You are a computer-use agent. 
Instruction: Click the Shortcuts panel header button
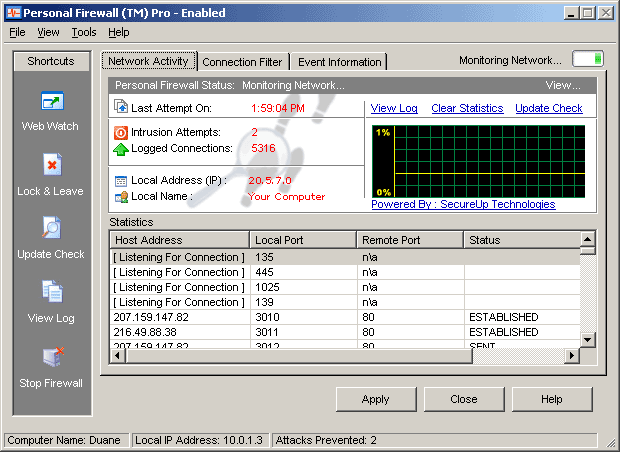click(51, 61)
